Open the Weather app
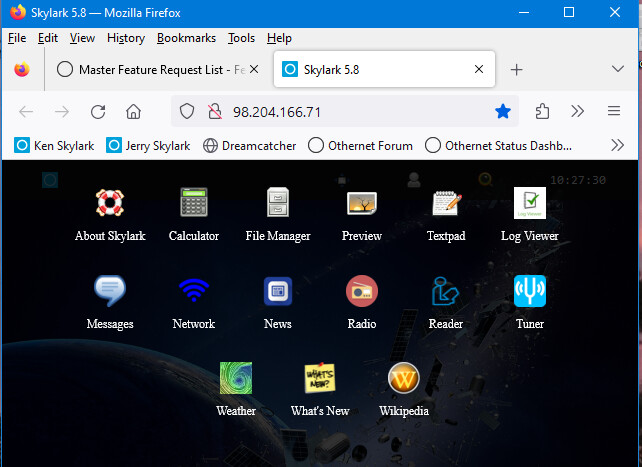 [x=236, y=390]
